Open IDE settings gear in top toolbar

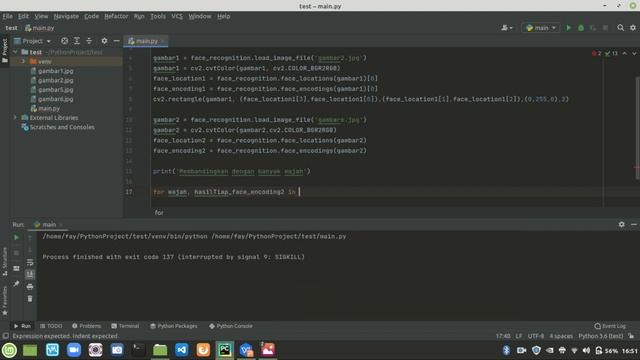[633, 28]
